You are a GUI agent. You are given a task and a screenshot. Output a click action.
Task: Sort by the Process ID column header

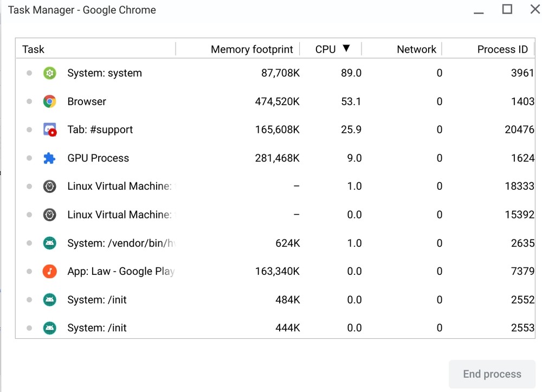pos(502,49)
